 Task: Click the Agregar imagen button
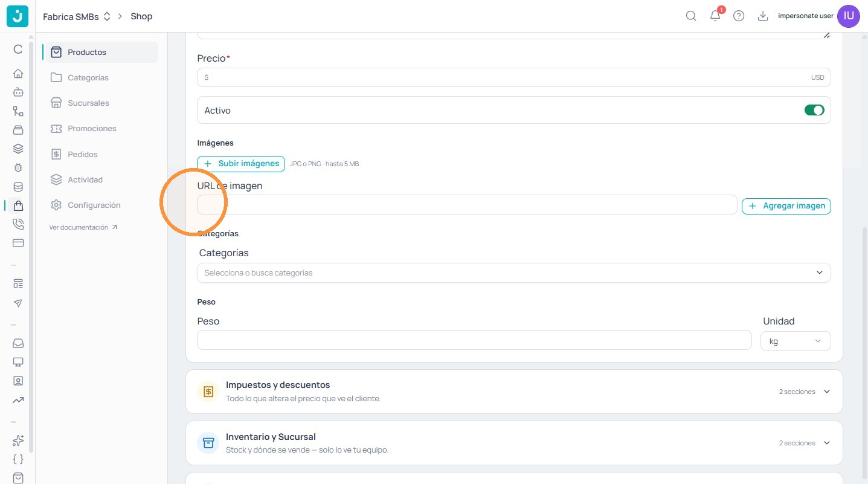click(786, 206)
